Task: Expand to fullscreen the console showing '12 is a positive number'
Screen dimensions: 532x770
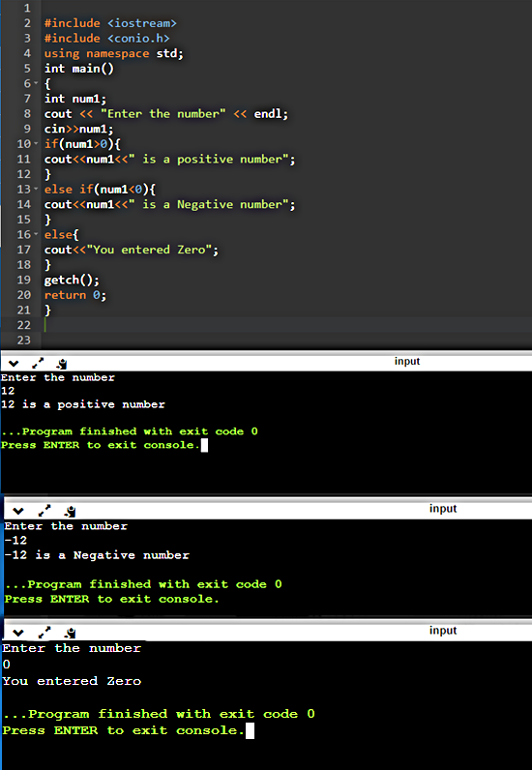Action: [38, 364]
